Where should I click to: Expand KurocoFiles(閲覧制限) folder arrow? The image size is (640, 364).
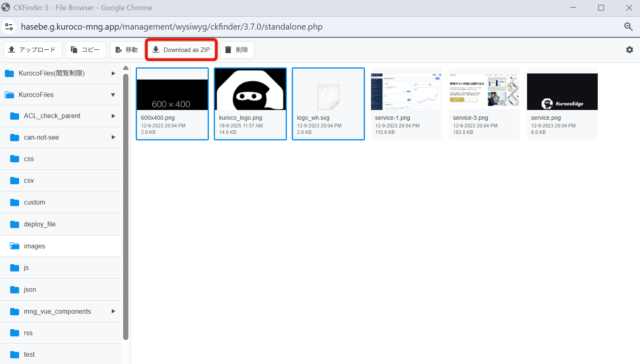(113, 73)
